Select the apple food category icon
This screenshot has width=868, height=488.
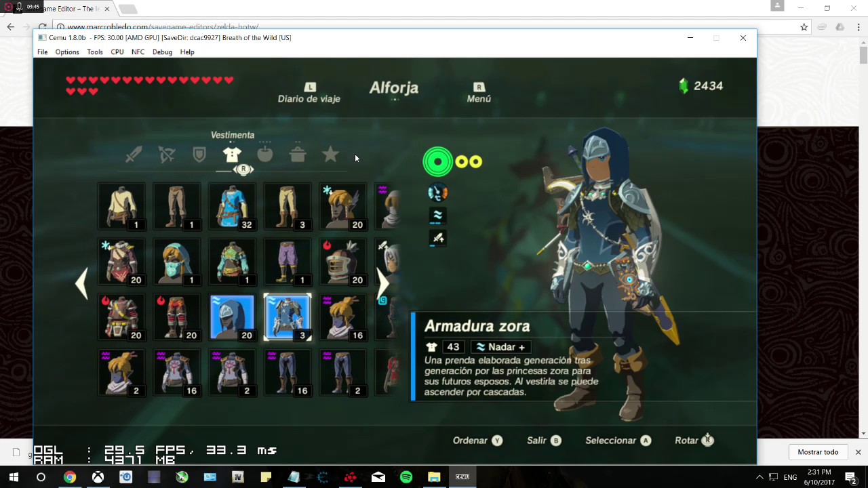click(x=264, y=155)
